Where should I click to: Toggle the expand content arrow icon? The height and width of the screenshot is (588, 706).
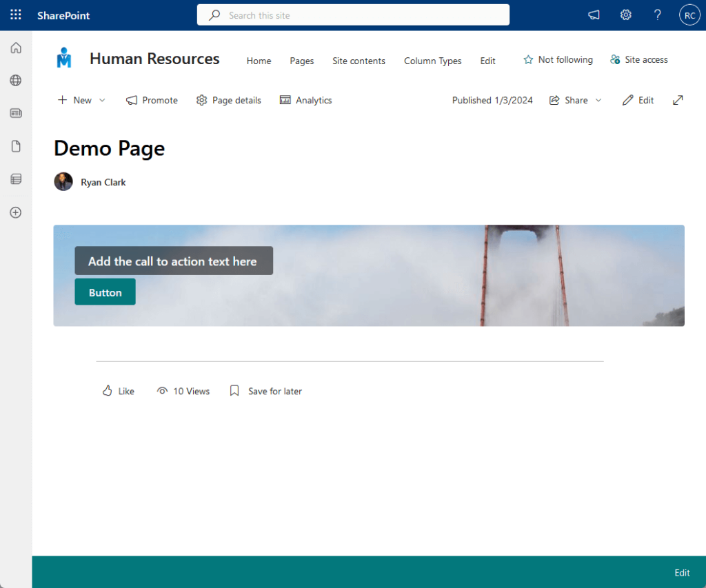pos(678,100)
